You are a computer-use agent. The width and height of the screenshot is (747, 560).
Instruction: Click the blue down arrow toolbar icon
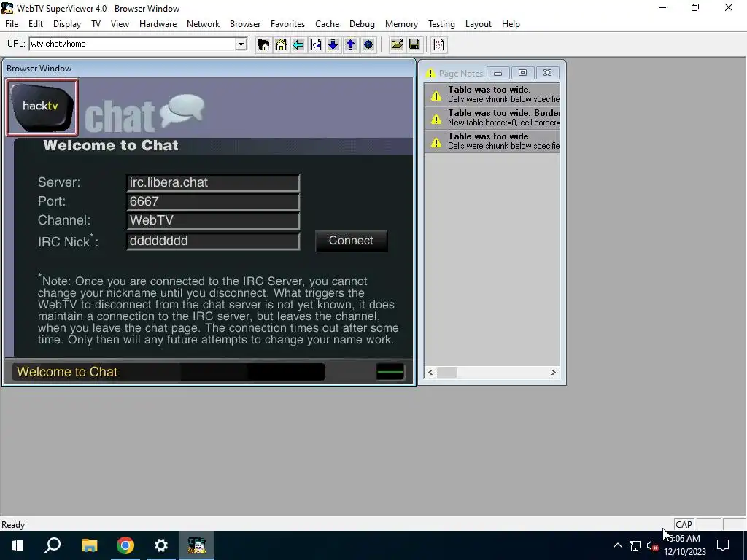click(333, 44)
